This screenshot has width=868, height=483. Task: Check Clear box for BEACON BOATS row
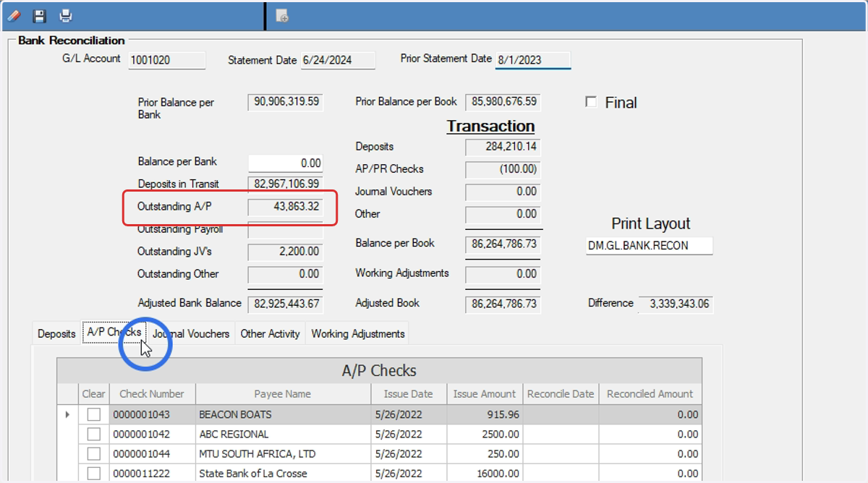pos(94,414)
